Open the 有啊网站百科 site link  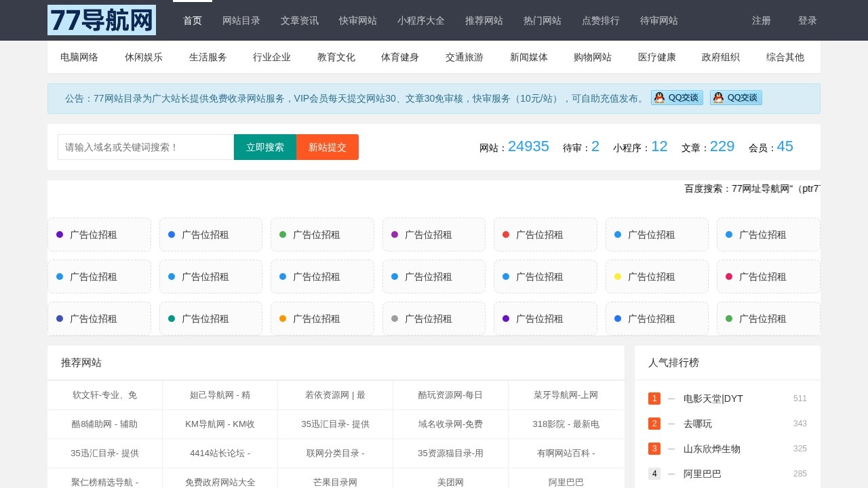click(x=566, y=453)
